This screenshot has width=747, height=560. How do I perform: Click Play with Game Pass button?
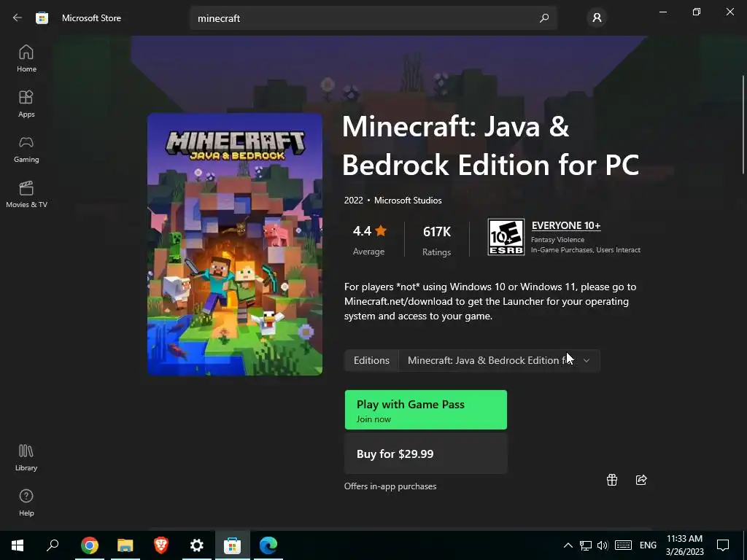[426, 410]
